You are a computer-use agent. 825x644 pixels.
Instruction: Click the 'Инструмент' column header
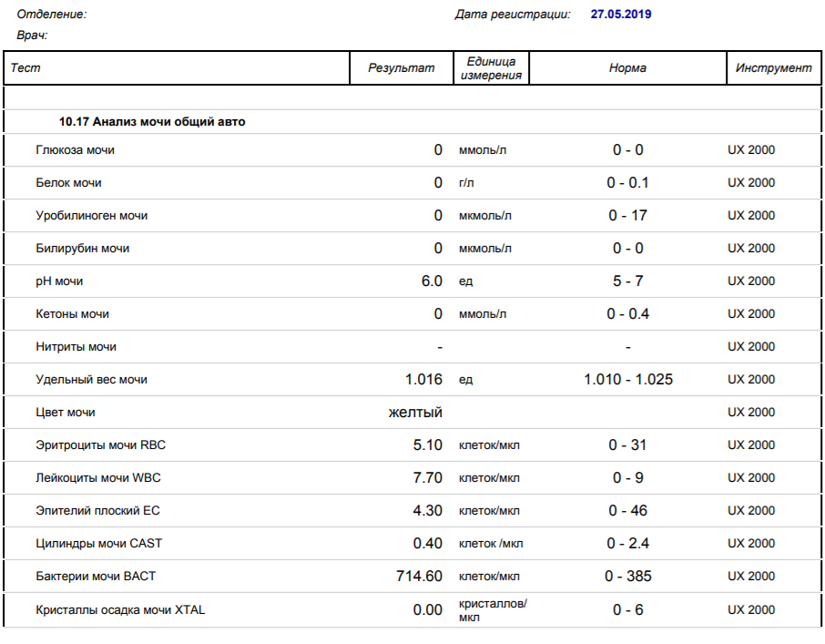point(773,68)
